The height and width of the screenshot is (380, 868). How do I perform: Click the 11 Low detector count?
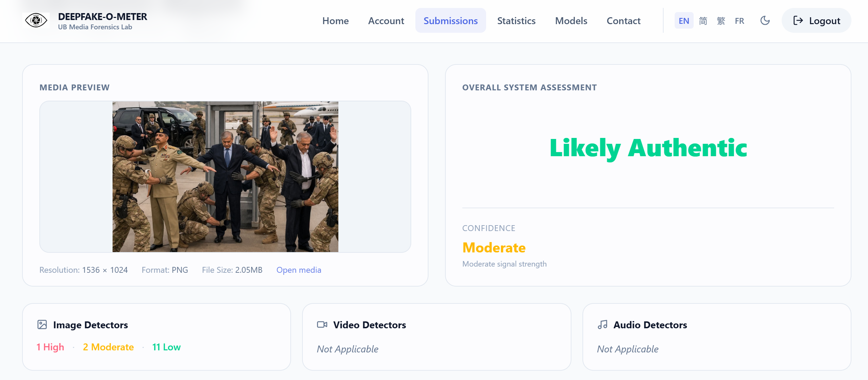166,347
